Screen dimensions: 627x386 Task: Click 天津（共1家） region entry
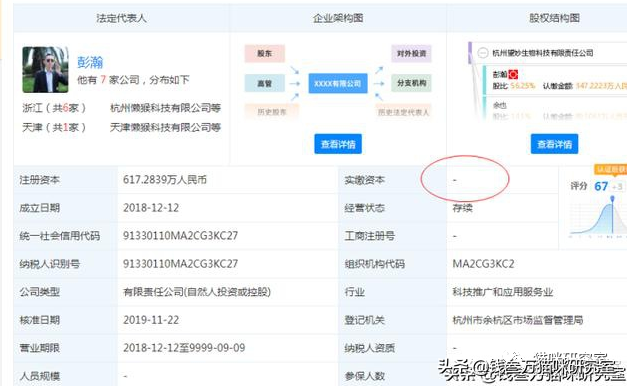(54, 127)
